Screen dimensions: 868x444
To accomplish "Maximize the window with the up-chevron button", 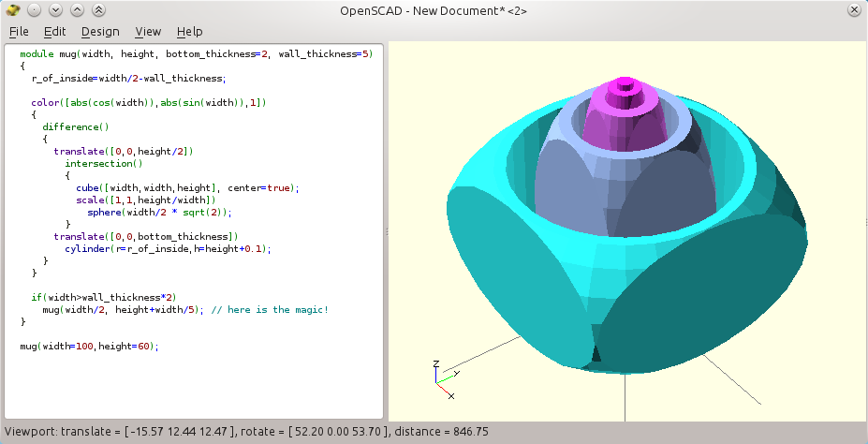I will point(77,9).
